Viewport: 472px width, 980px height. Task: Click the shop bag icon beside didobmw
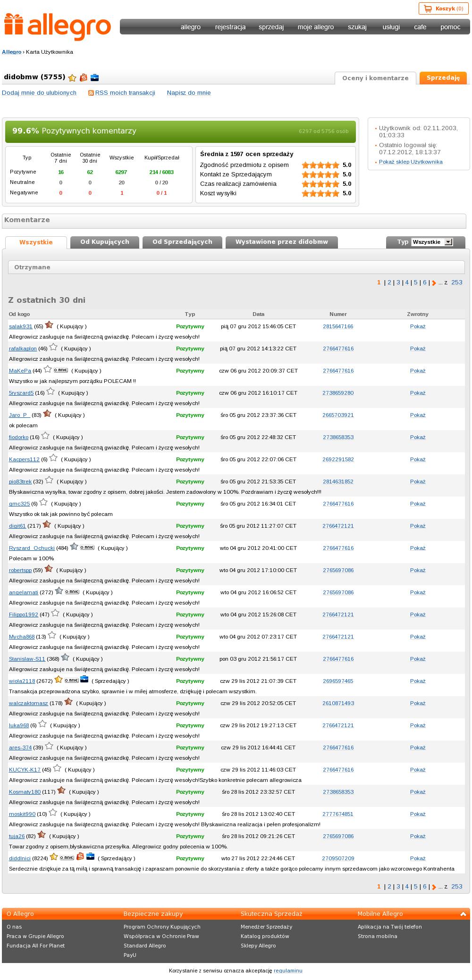click(x=84, y=78)
